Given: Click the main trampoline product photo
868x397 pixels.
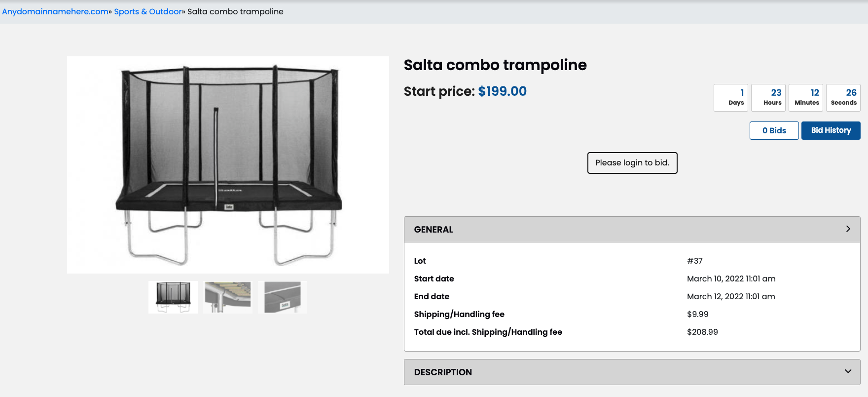Looking at the screenshot, I should tap(227, 164).
